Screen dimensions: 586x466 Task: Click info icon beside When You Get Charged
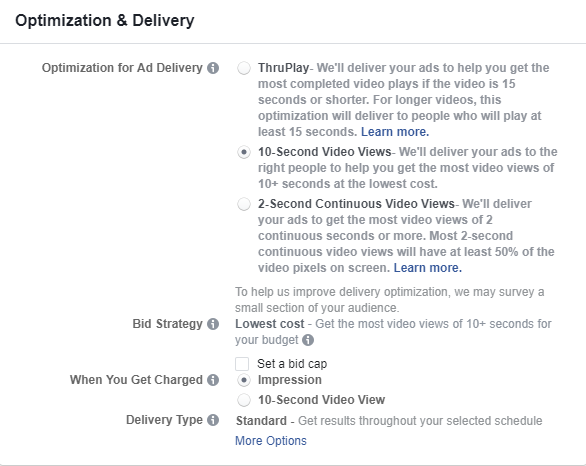pyautogui.click(x=213, y=380)
